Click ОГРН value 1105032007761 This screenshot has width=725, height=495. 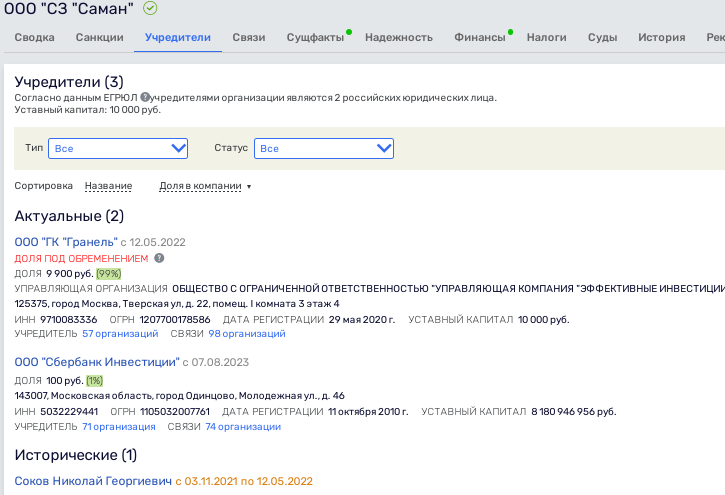pyautogui.click(x=175, y=412)
